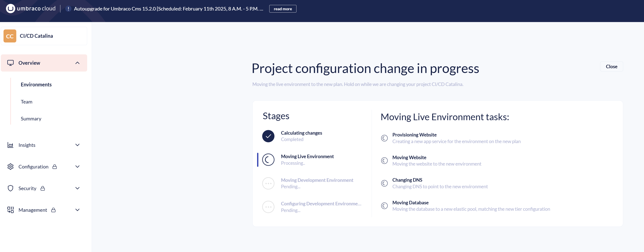Collapse the Overview section chevron
644x252 pixels.
(x=78, y=63)
